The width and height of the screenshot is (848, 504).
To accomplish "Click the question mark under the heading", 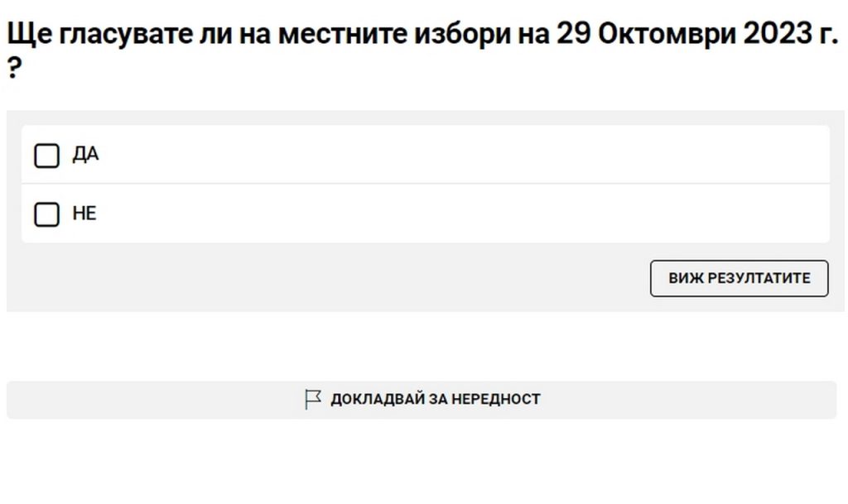I will 13,70.
